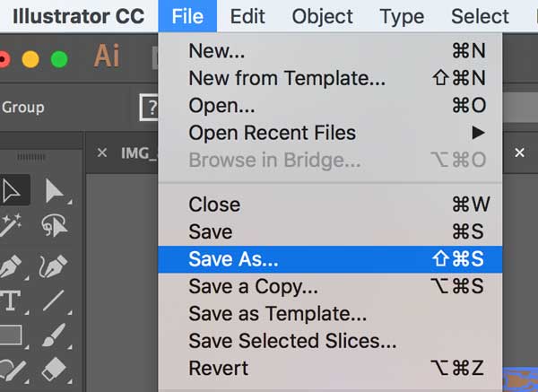Choose the Paintbrush tool
The height and width of the screenshot is (392, 538).
(54, 335)
